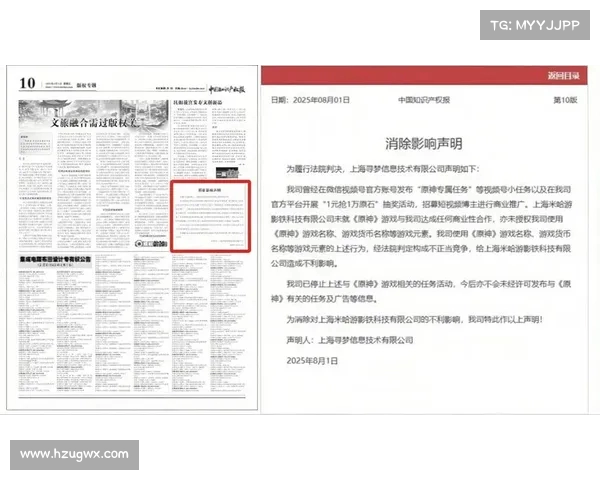This screenshot has width=600, height=480.
Task: Open the 集成电路布图设计专有权公告 section on page
Action: tap(55, 260)
